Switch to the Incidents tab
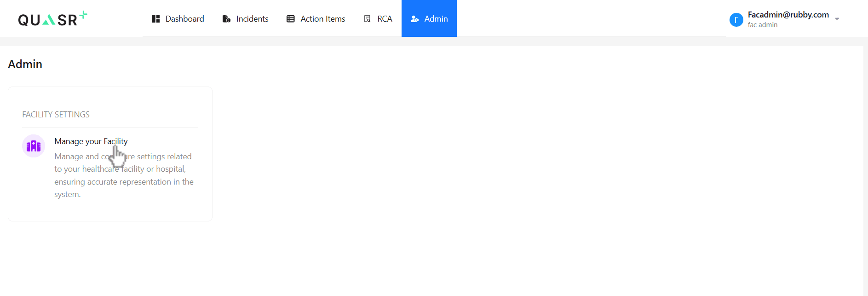The height and width of the screenshot is (296, 868). 252,19
